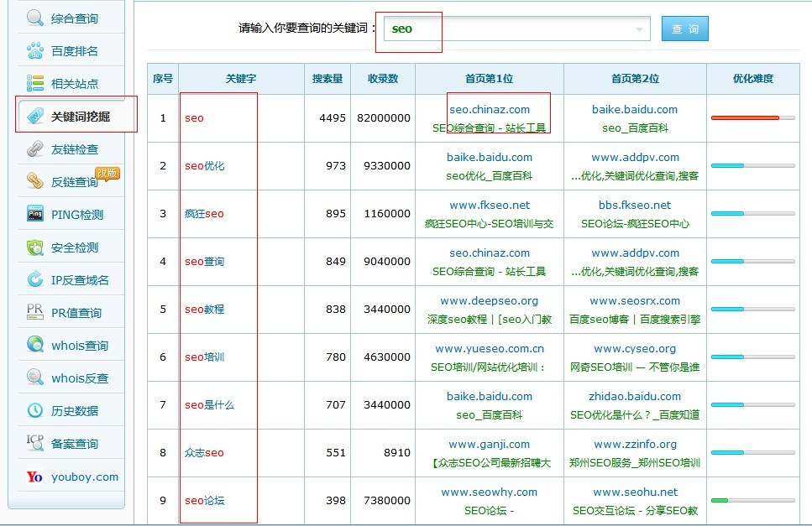812x526 pixels.
Task: Open www.deepseo.org link
Action: tap(490, 300)
